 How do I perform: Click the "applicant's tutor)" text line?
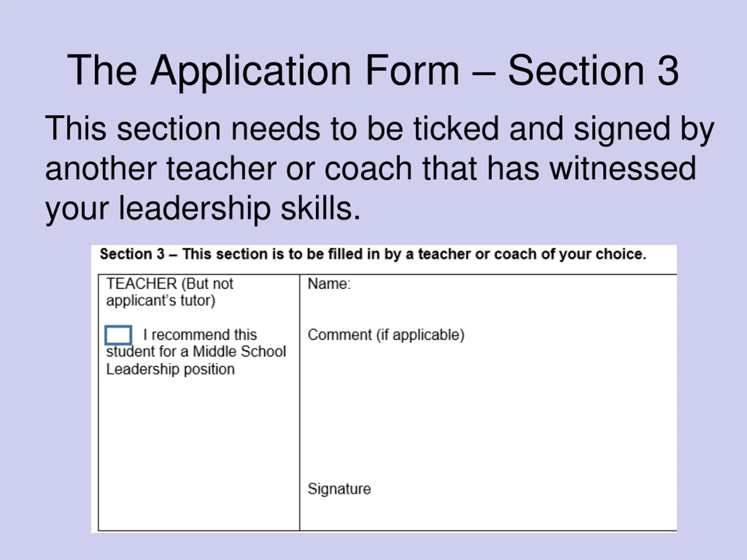[x=161, y=300]
